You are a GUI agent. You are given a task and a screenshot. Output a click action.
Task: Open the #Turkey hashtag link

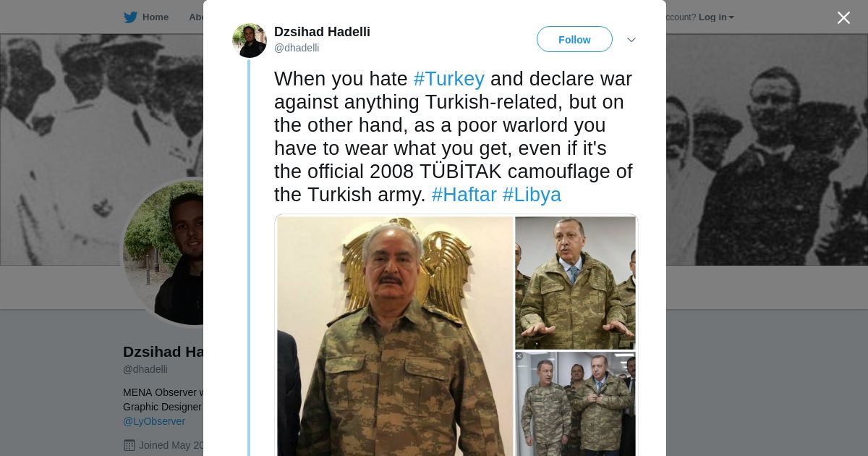point(449,78)
